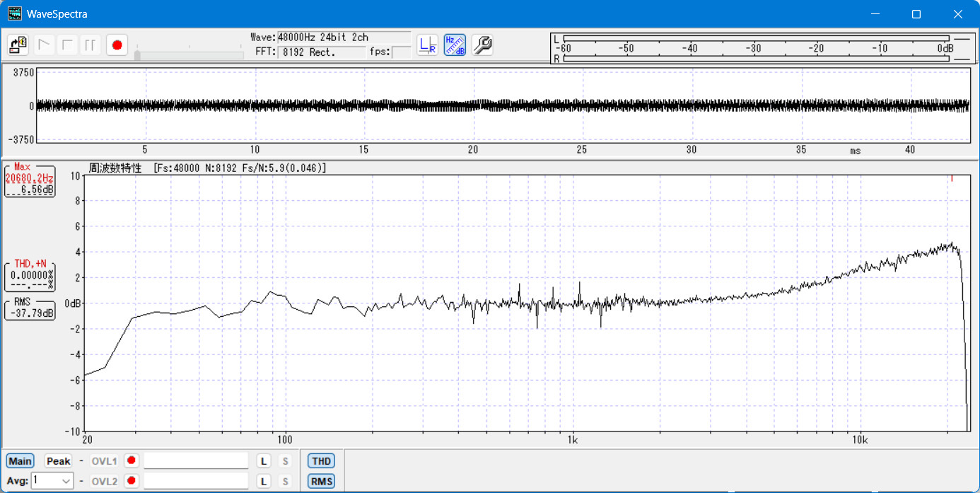Toggle the L/R channel selector icon
This screenshot has height=493, width=980.
coord(427,45)
